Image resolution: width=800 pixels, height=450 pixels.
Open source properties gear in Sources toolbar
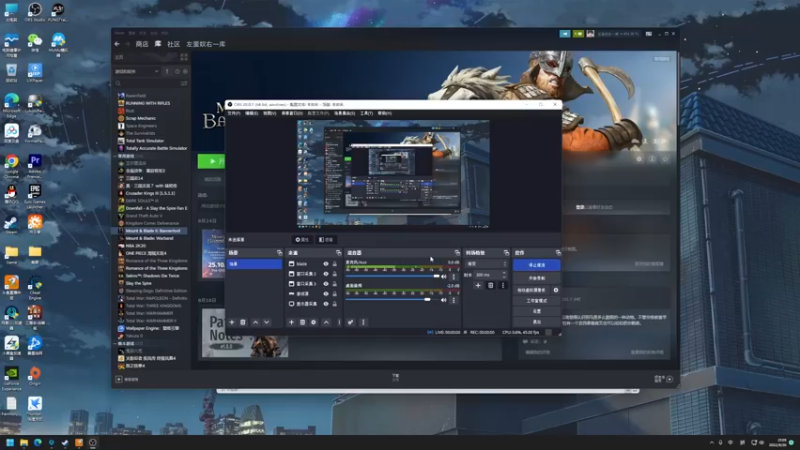click(x=314, y=322)
